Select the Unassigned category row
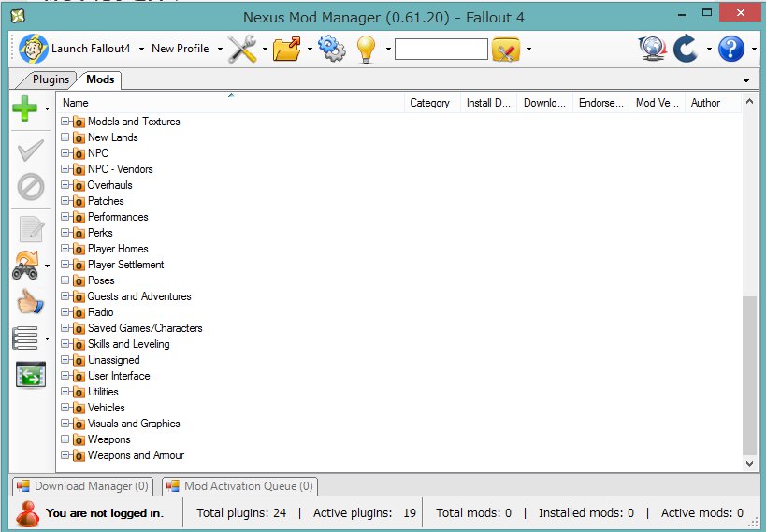The width and height of the screenshot is (766, 532). click(114, 360)
